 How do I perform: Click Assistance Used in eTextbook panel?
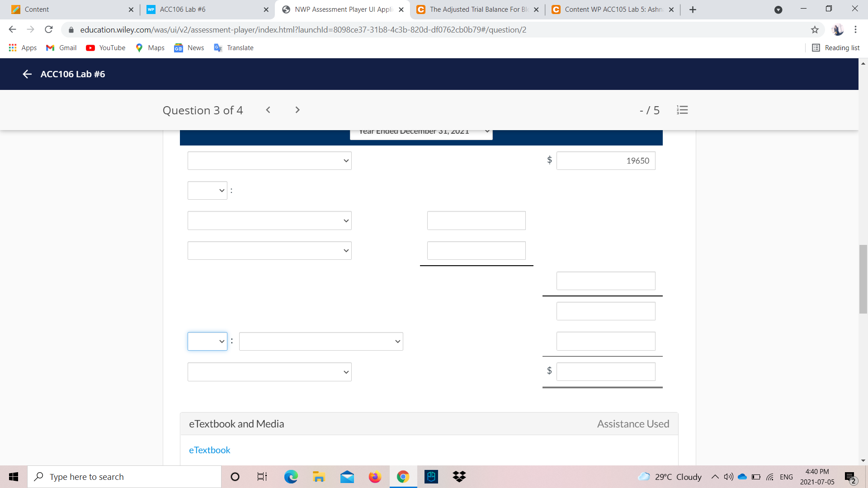(x=633, y=423)
